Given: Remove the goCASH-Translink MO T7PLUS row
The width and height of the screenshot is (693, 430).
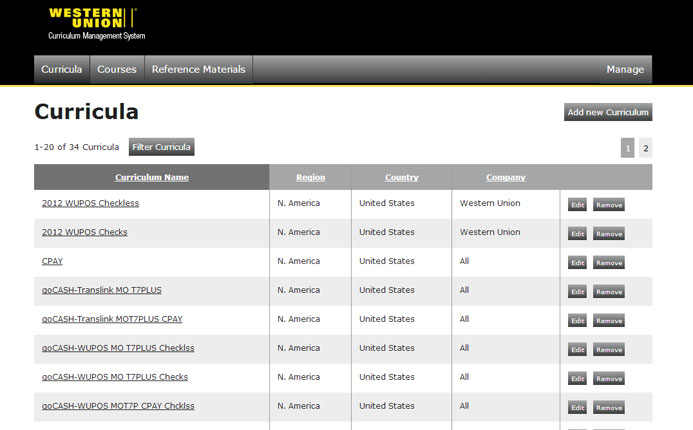Looking at the screenshot, I should pyautogui.click(x=609, y=292).
